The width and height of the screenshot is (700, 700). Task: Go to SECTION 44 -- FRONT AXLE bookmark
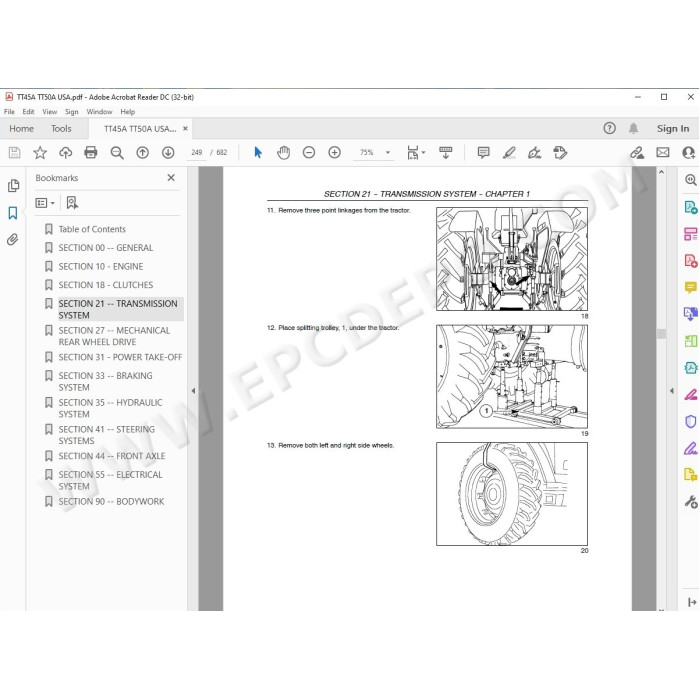(112, 456)
